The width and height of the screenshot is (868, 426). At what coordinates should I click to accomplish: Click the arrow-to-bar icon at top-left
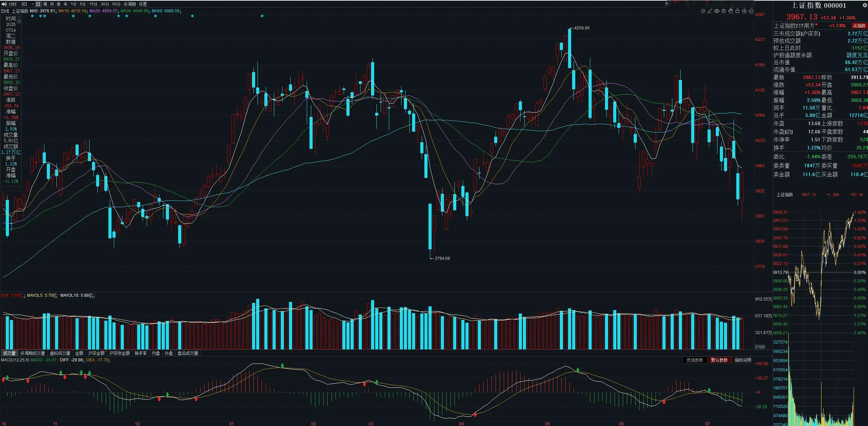click(4, 4)
